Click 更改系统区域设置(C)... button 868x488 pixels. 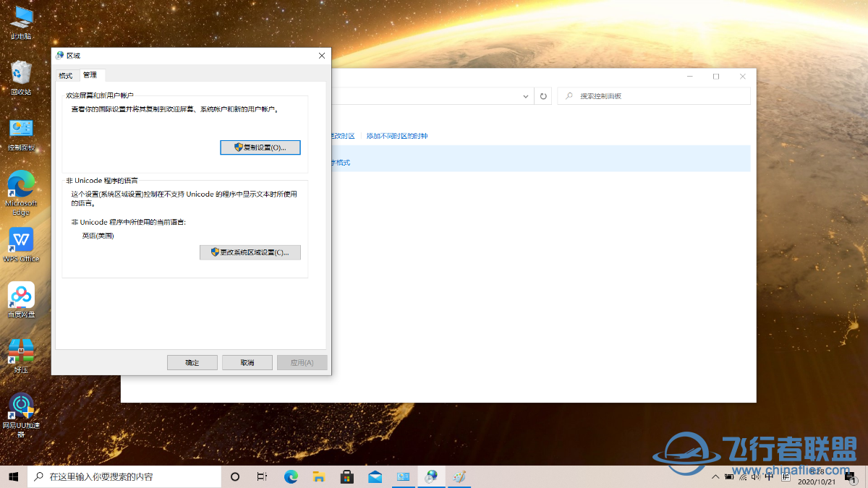pos(250,252)
